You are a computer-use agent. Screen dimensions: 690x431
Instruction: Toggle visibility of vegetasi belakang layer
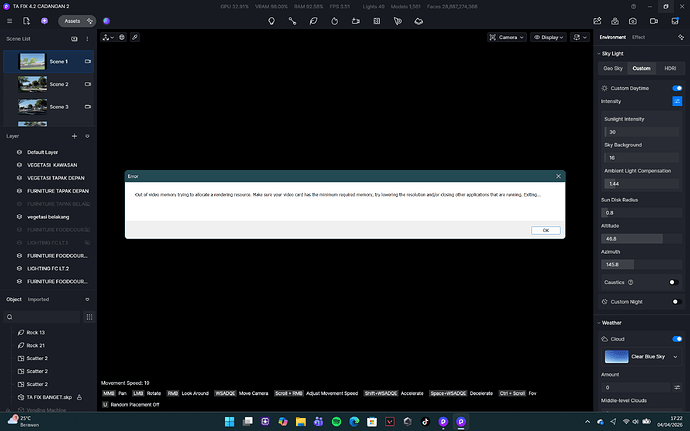click(19, 217)
